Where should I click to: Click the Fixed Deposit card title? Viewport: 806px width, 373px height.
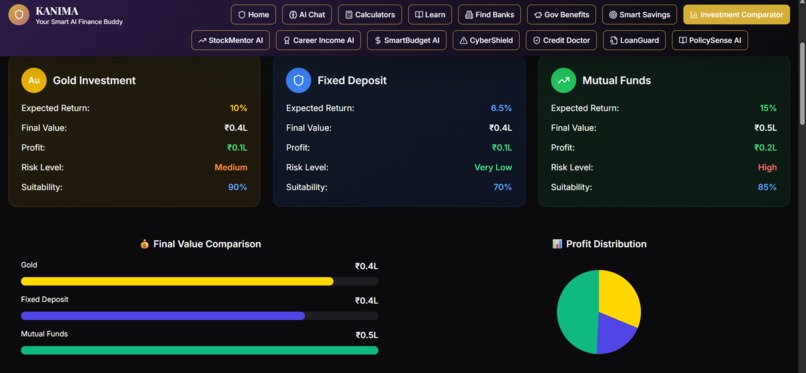[352, 81]
